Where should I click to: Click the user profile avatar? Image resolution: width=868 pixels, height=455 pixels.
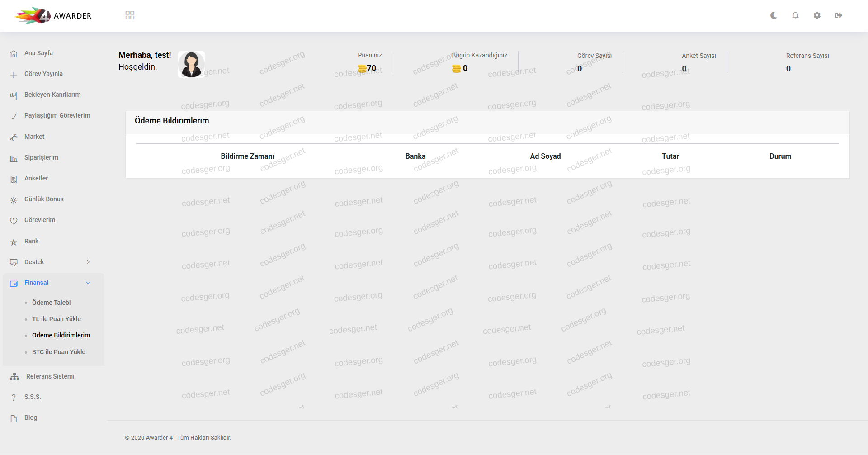click(x=191, y=64)
